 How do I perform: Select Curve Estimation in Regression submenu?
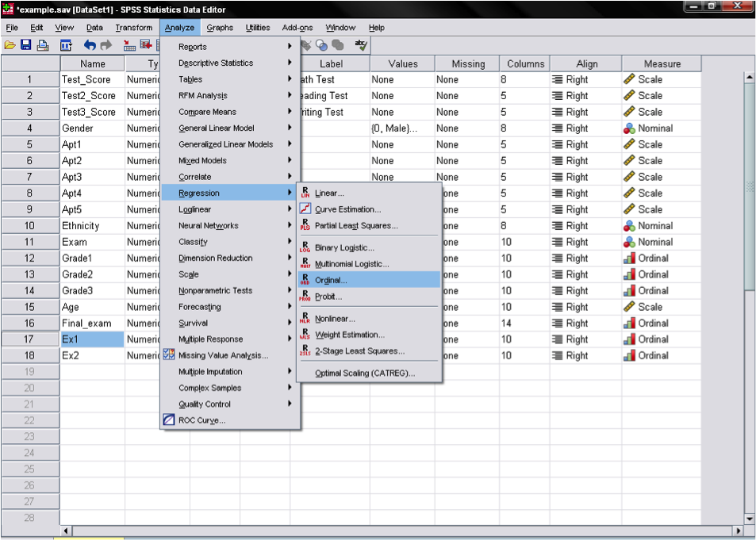[347, 209]
